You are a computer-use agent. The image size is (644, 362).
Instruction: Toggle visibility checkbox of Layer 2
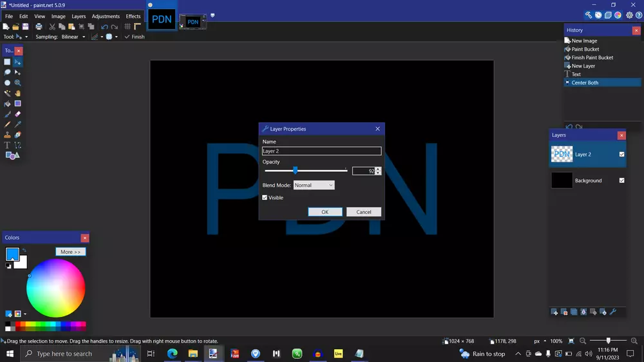(622, 155)
